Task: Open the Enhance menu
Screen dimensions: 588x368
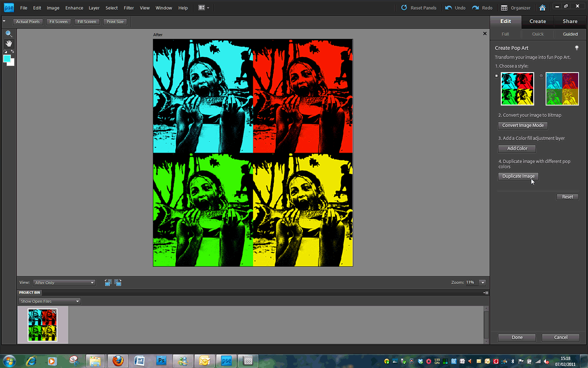Action: tap(74, 8)
